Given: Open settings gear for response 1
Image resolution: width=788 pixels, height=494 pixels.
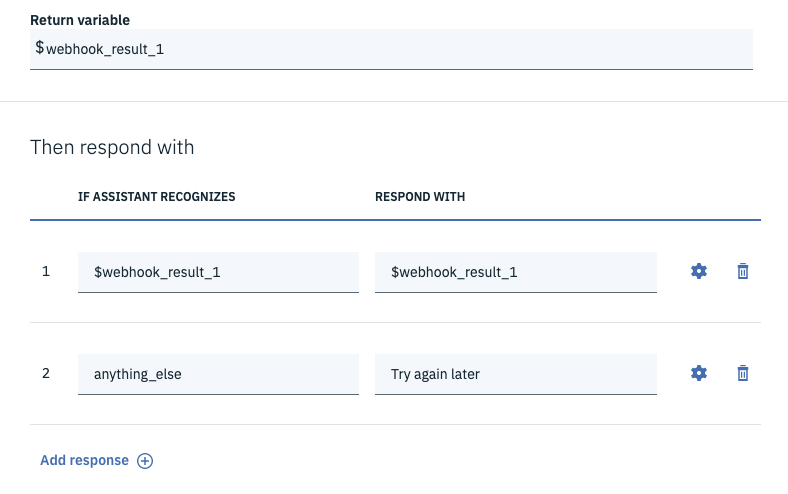Looking at the screenshot, I should (699, 271).
